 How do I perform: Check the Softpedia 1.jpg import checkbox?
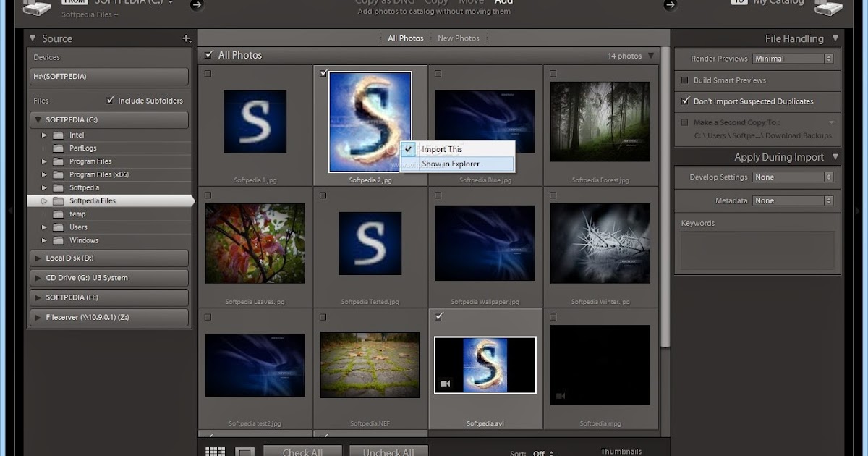coord(208,73)
